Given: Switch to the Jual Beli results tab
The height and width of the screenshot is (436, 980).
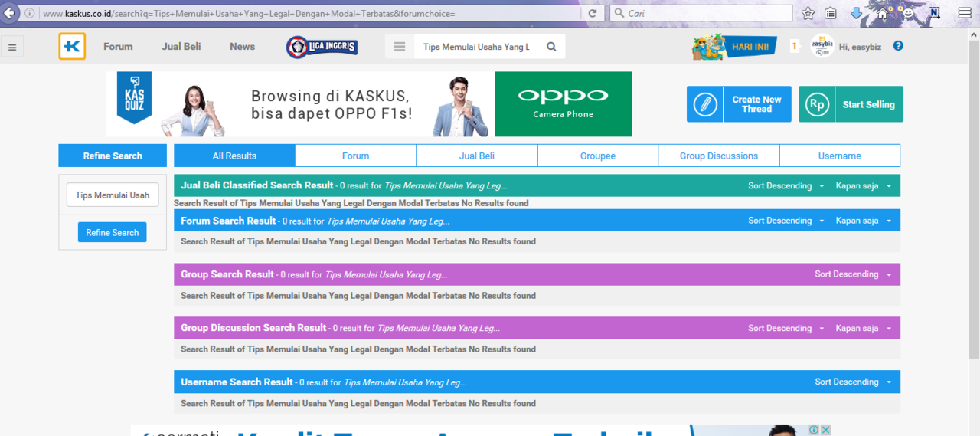Looking at the screenshot, I should (476, 156).
